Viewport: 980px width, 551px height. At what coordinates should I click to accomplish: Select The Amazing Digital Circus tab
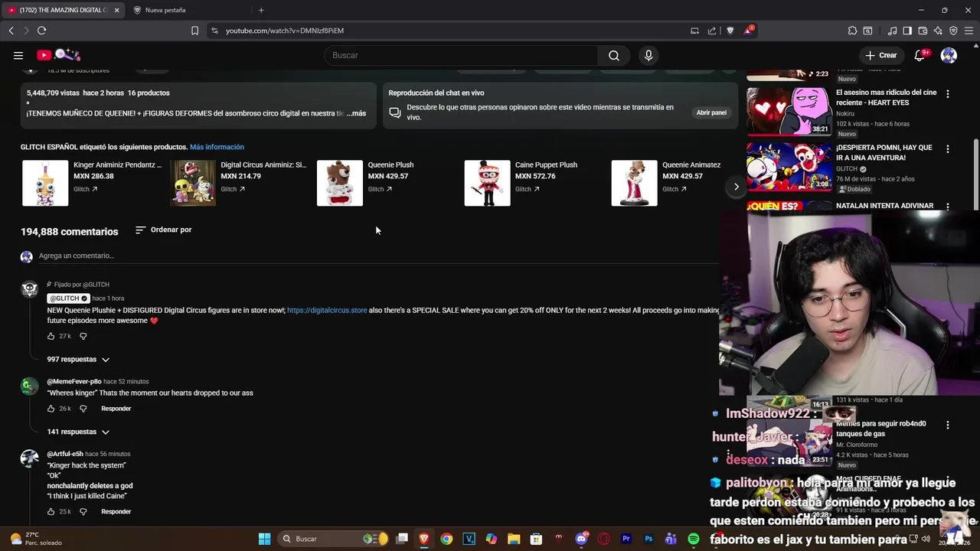(x=63, y=10)
